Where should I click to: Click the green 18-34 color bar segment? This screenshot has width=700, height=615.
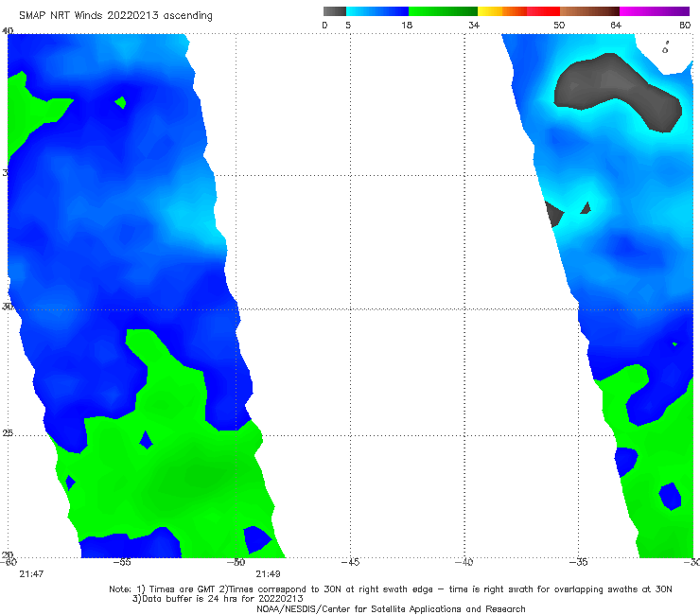443,11
